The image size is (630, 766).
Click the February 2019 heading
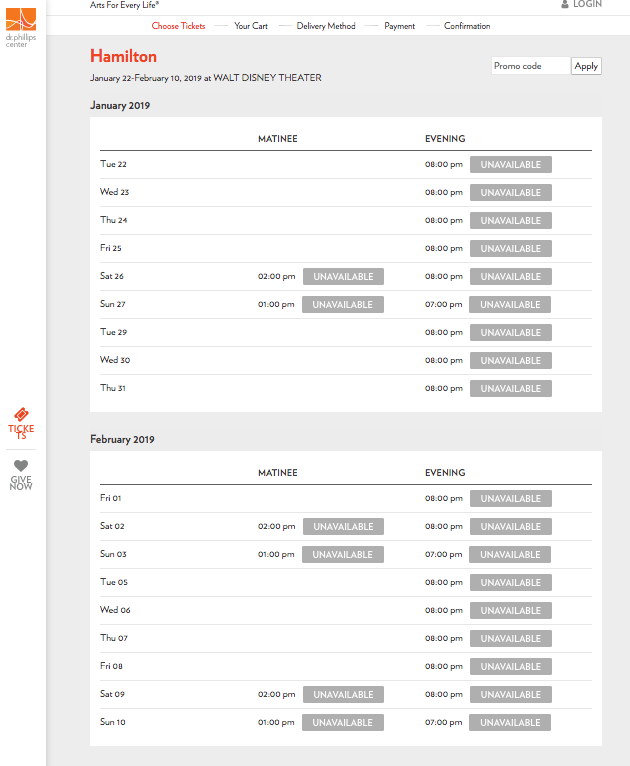[122, 439]
